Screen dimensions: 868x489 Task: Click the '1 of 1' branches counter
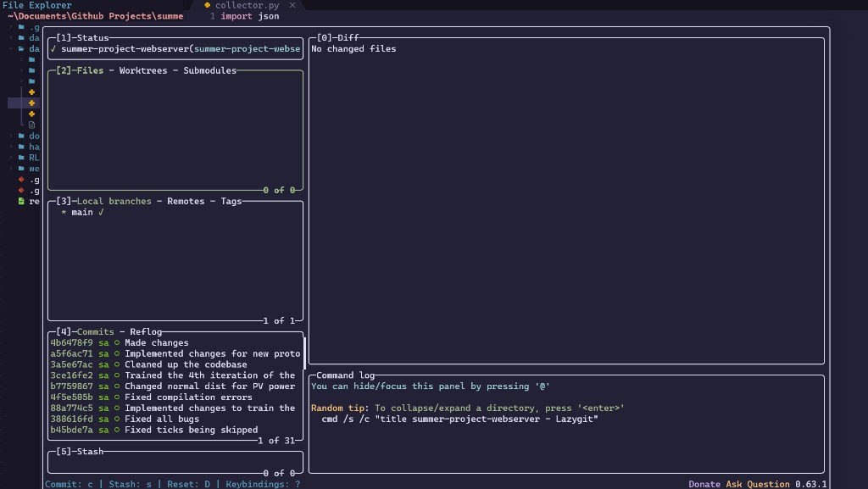(x=278, y=321)
